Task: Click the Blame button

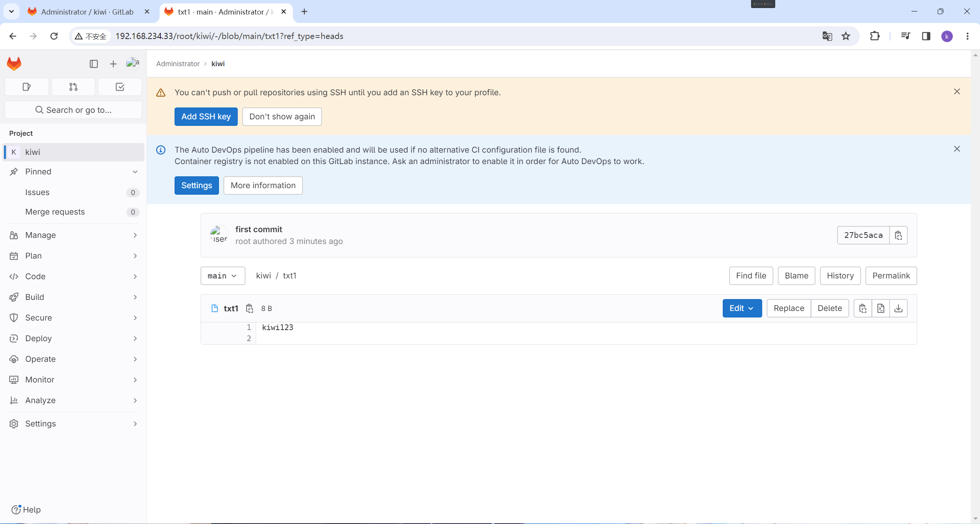Action: click(796, 276)
